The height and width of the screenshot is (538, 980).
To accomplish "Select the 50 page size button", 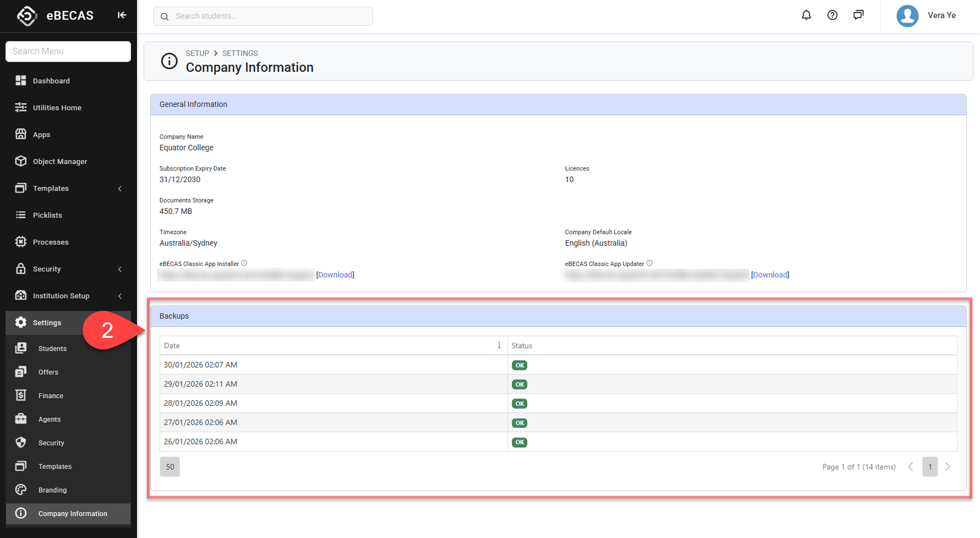I will pos(170,467).
